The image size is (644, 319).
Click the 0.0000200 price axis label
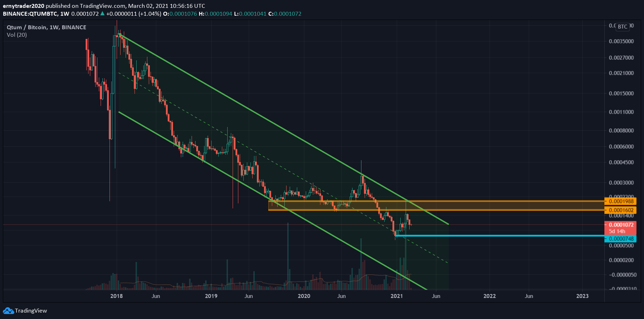621,260
